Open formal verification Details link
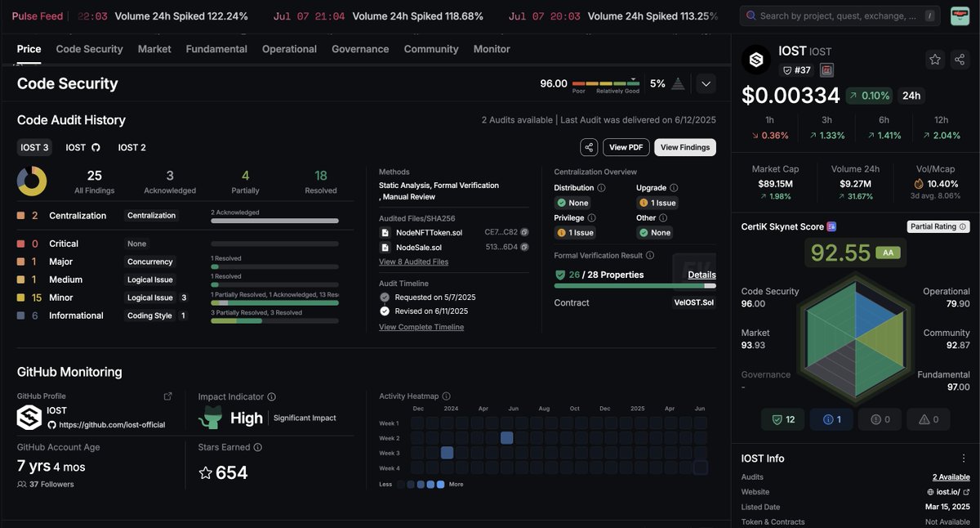 [x=702, y=275]
